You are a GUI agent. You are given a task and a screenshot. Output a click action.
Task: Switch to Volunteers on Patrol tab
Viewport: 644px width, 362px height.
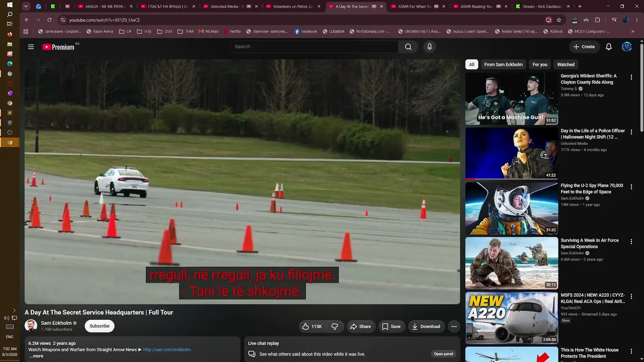[x=293, y=7]
